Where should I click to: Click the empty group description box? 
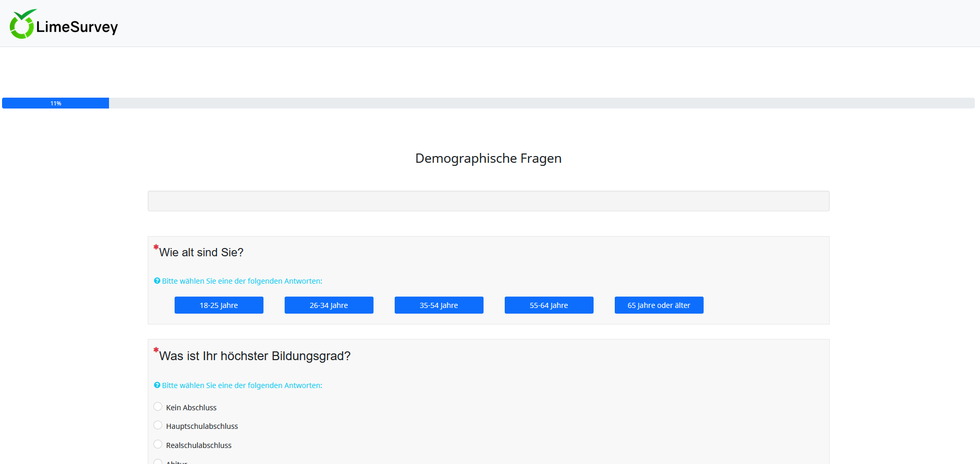coord(489,201)
